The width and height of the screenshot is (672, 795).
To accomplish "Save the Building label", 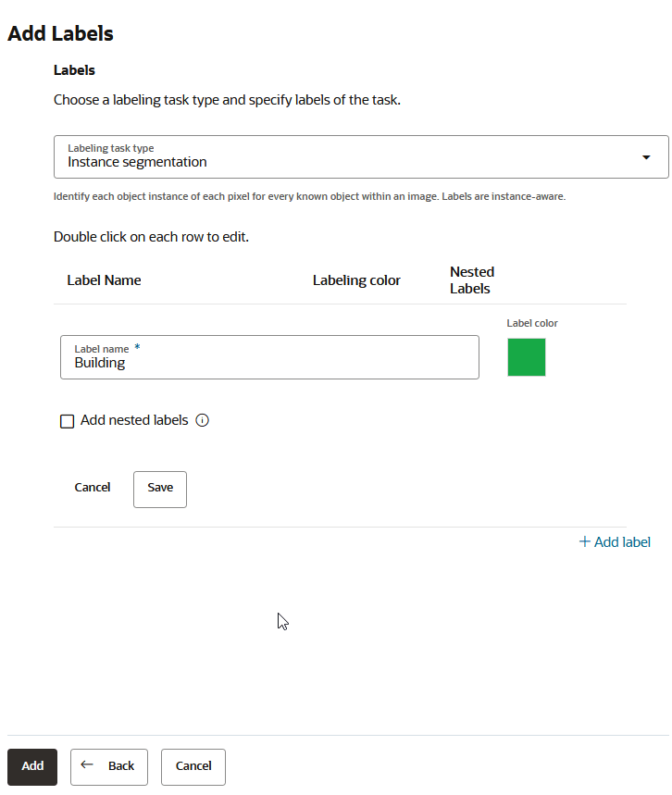I will (159, 488).
